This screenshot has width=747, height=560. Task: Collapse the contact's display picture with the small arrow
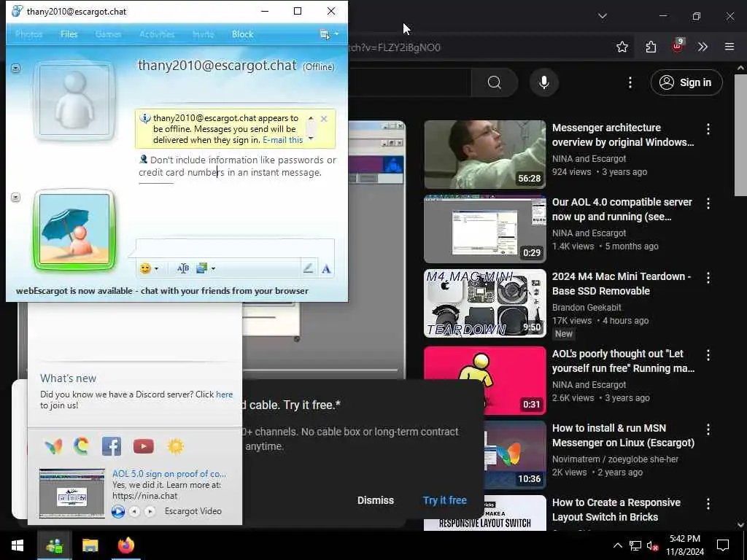click(x=16, y=69)
